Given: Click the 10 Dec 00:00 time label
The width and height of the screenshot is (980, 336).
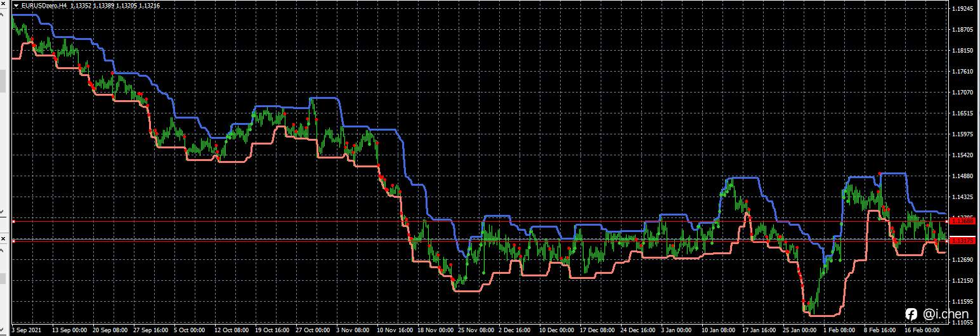Looking at the screenshot, I should tap(557, 330).
